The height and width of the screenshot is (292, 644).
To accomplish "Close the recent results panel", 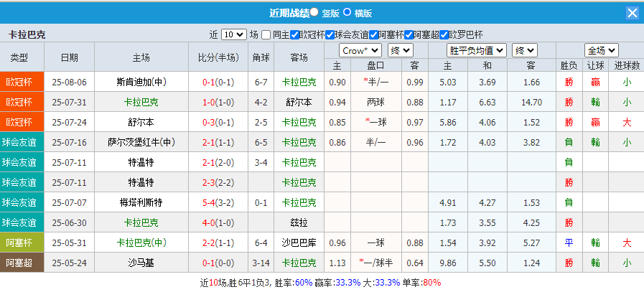I will [x=632, y=13].
